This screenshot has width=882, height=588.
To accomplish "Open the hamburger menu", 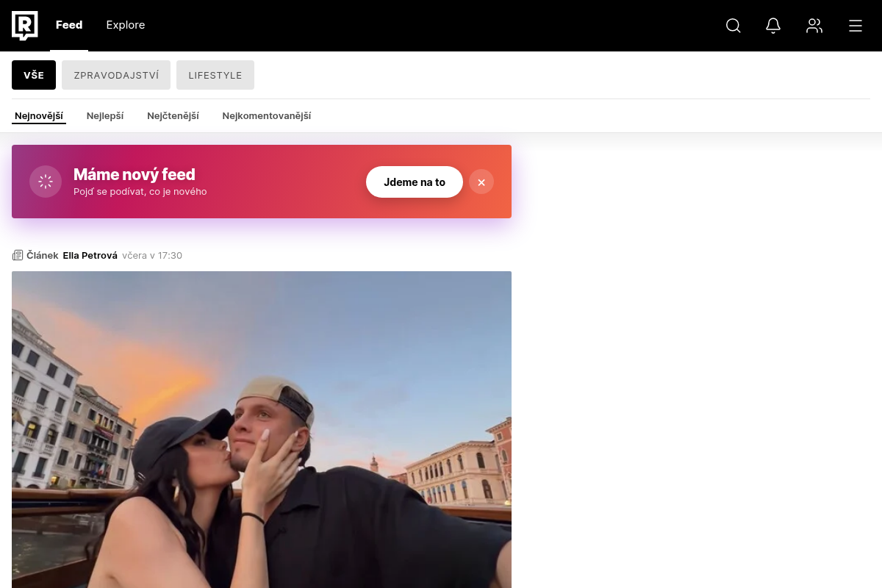I will pos(856,26).
